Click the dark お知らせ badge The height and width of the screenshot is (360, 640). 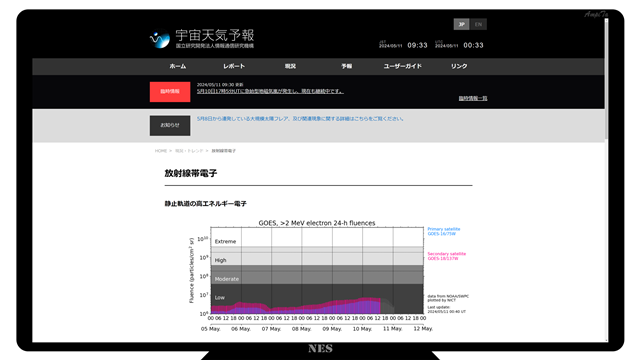click(x=170, y=125)
